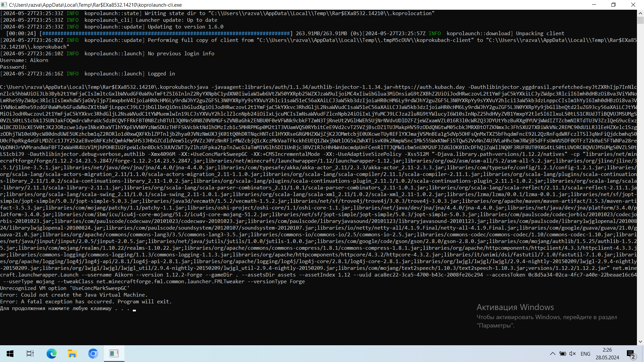Open the notification center icon
Screen dimensions: 644x362
pos(631,354)
